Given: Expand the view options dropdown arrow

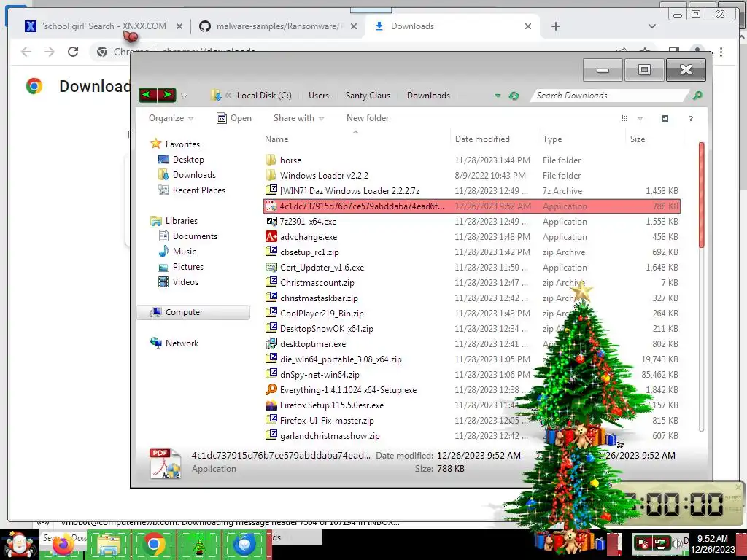Looking at the screenshot, I should pyautogui.click(x=640, y=118).
